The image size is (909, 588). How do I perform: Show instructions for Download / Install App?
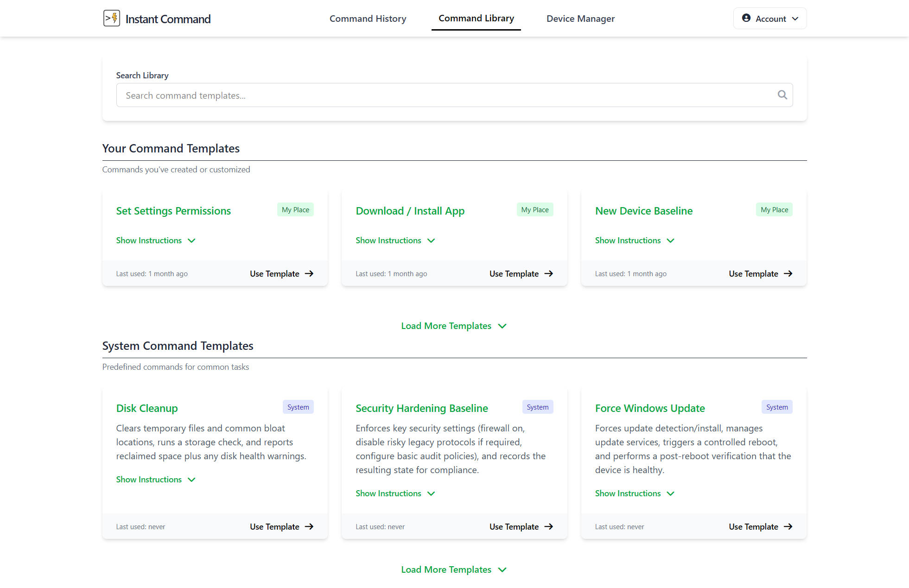click(395, 240)
